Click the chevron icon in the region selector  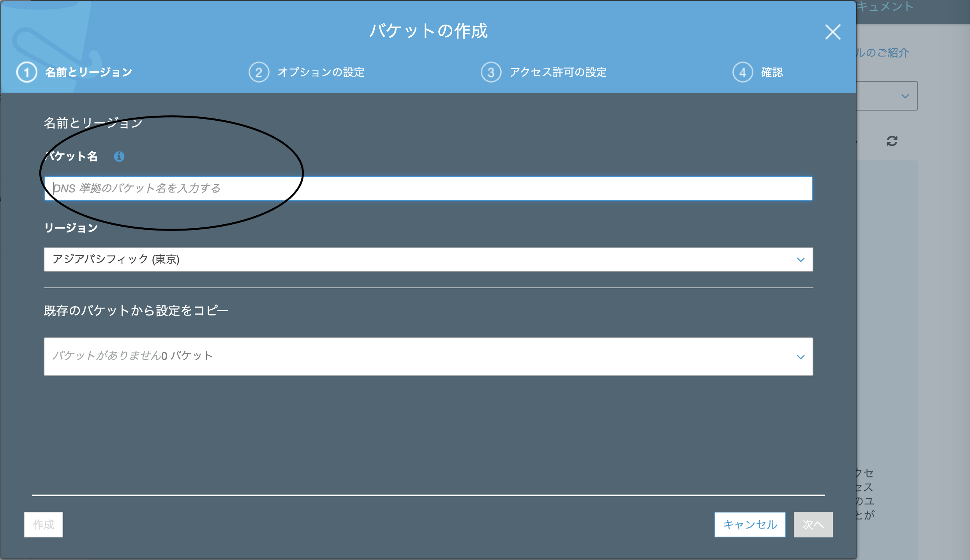[x=801, y=259]
